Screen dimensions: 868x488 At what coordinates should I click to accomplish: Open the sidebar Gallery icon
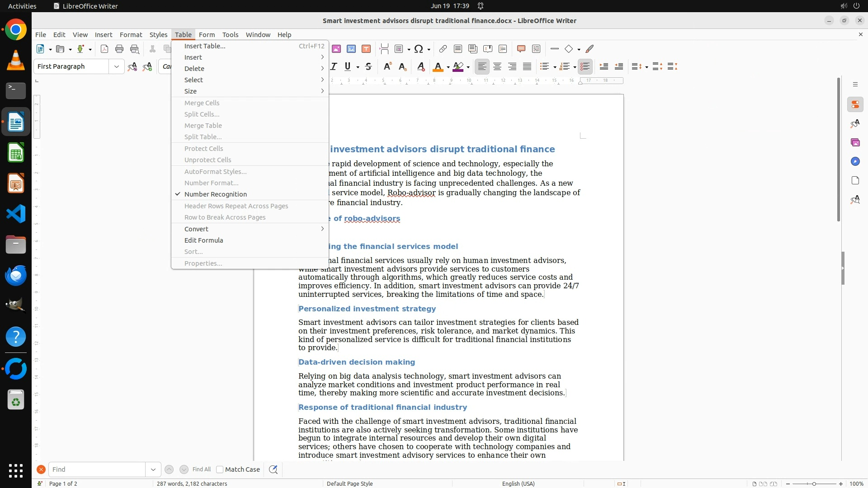(855, 143)
